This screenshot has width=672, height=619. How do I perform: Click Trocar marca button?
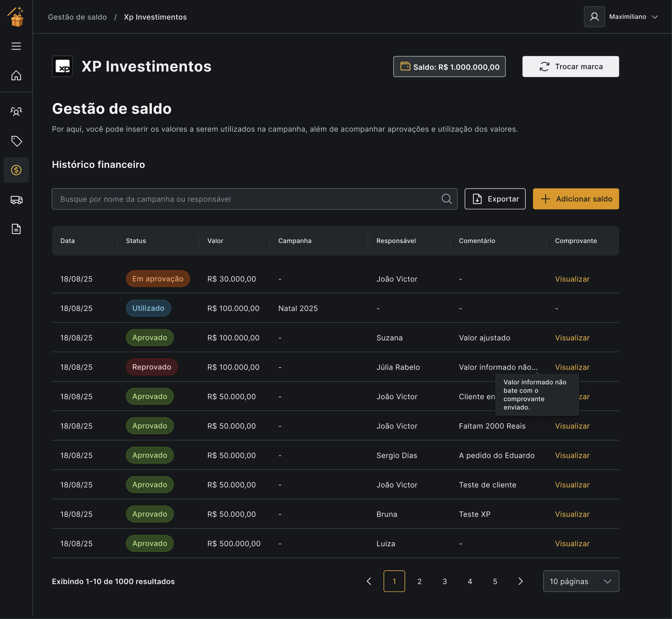click(x=571, y=66)
